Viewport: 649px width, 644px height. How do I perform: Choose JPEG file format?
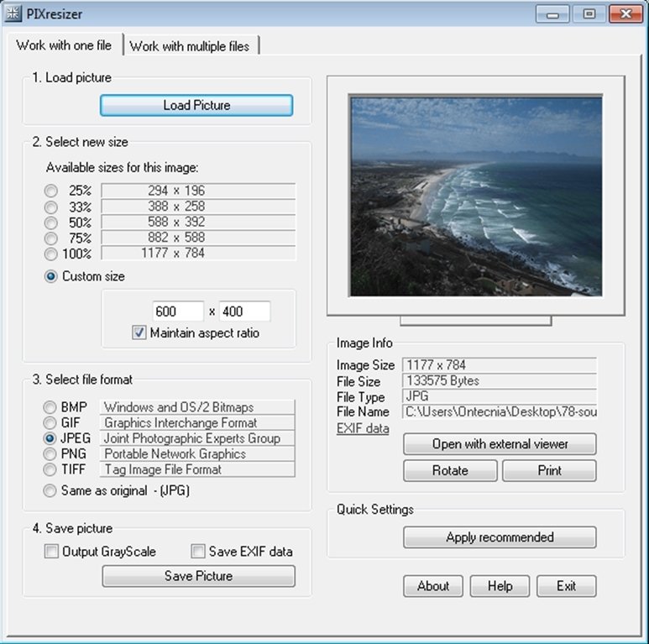tap(50, 438)
